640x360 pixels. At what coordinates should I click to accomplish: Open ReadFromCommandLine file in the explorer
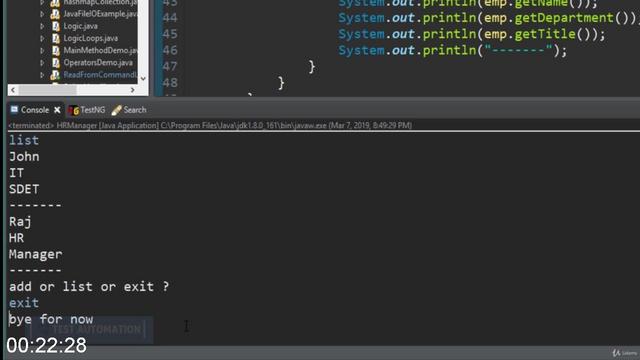click(100, 75)
